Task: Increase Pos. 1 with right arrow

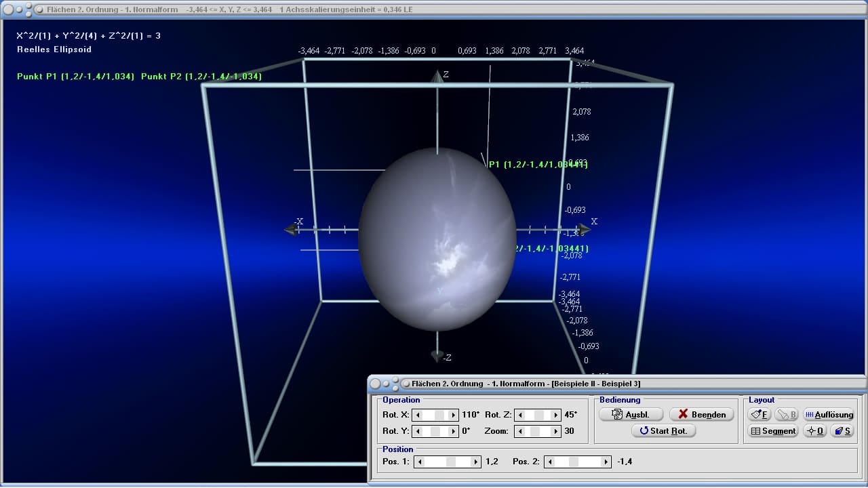Action: point(475,462)
